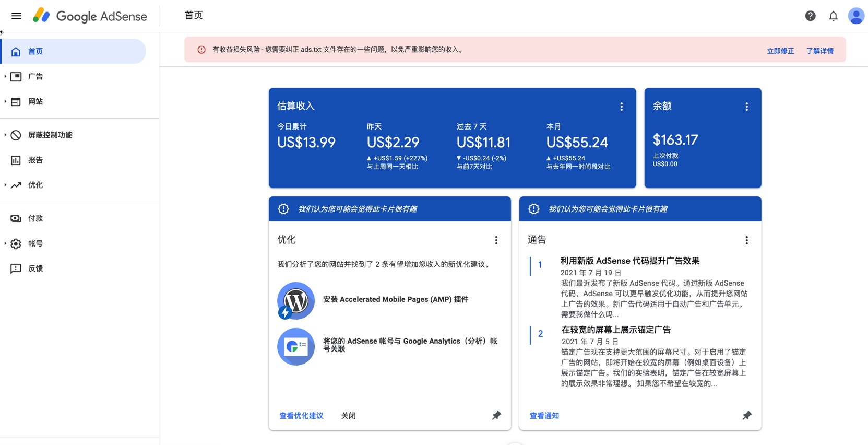Viewport: 868px width, 445px height.
Task: Click today's earnings US$13.99
Action: 306,142
